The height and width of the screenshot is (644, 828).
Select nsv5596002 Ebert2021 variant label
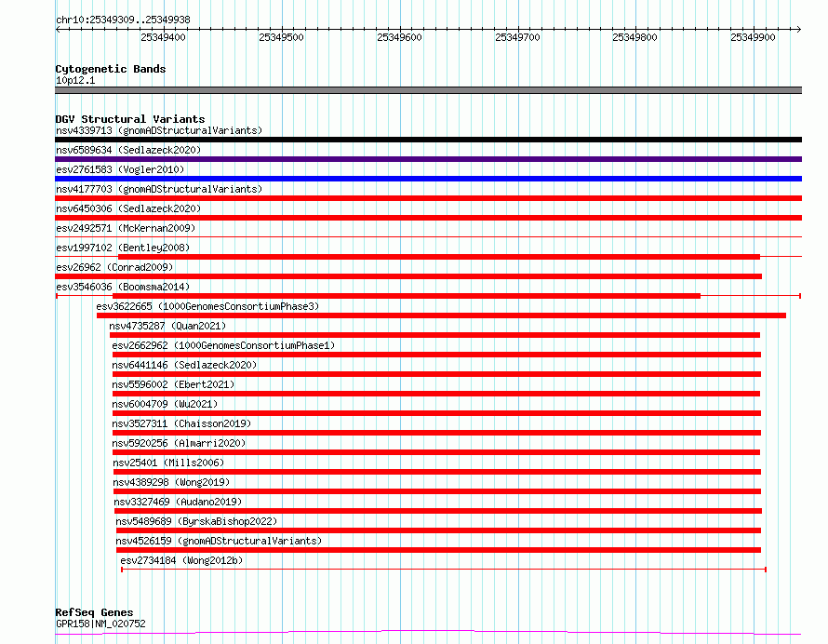pyautogui.click(x=173, y=384)
